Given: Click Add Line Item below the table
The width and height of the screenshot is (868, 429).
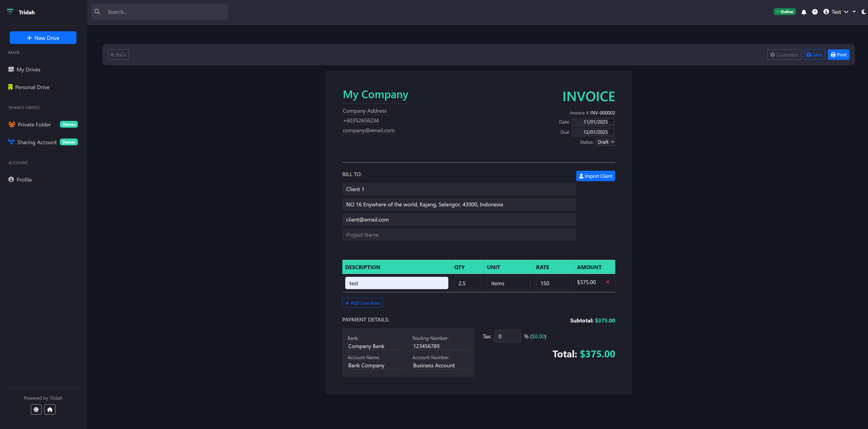Looking at the screenshot, I should [362, 303].
